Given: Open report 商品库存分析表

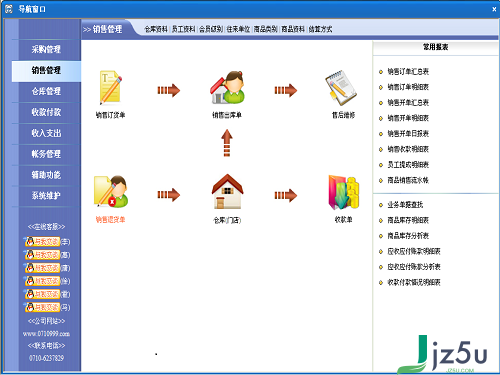Looking at the screenshot, I should (x=408, y=236).
